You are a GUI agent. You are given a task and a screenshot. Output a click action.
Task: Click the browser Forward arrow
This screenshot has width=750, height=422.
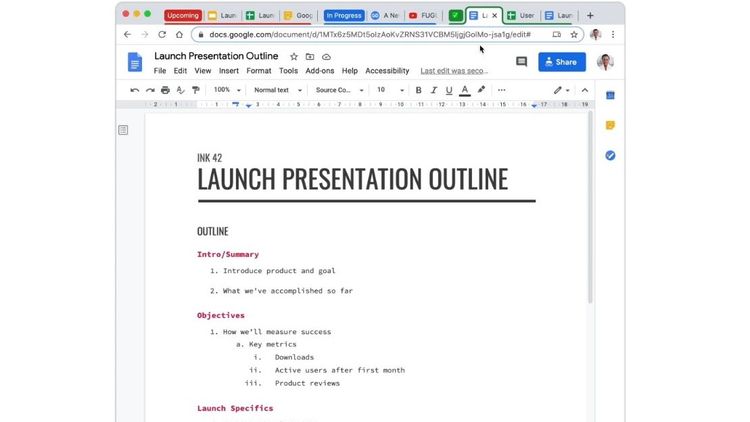click(144, 34)
